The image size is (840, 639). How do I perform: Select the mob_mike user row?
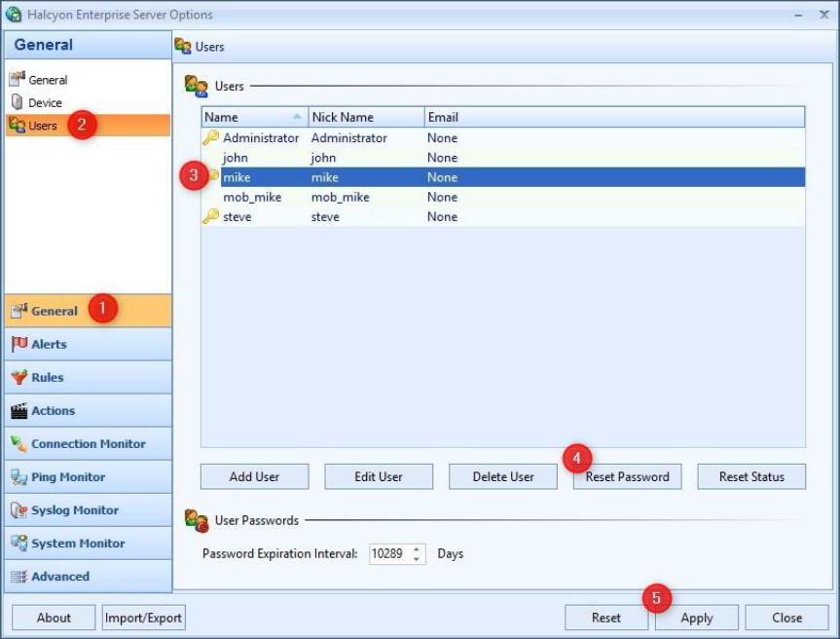point(252,198)
